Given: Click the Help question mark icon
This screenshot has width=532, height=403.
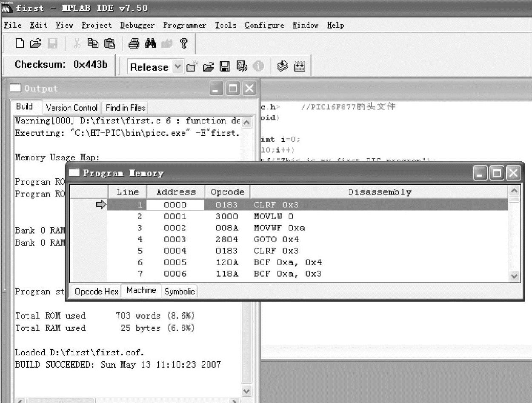Looking at the screenshot, I should 183,43.
